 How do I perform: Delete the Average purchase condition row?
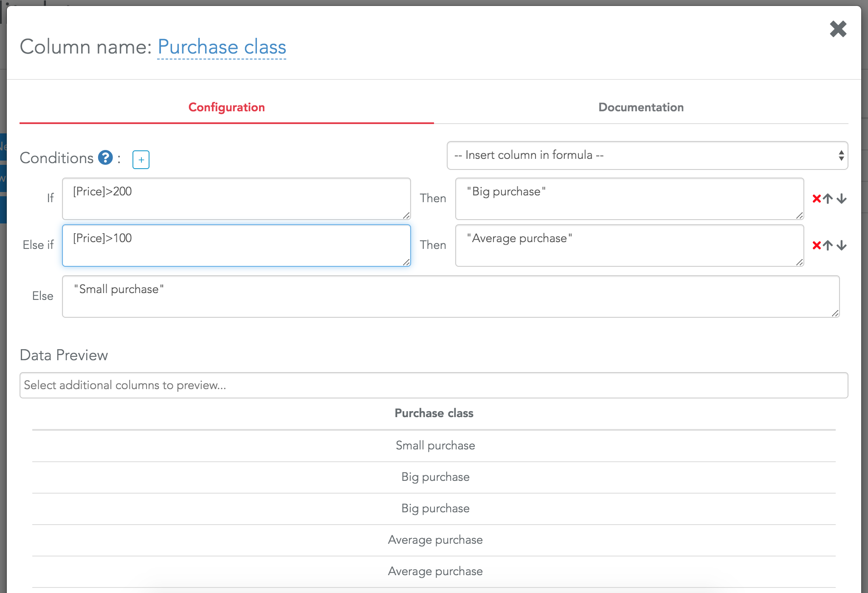pos(816,245)
